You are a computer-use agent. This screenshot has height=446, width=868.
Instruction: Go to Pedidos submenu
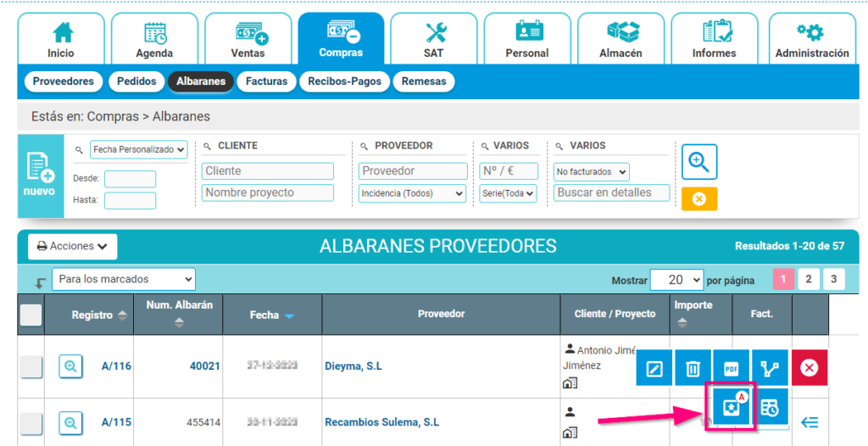coord(136,81)
